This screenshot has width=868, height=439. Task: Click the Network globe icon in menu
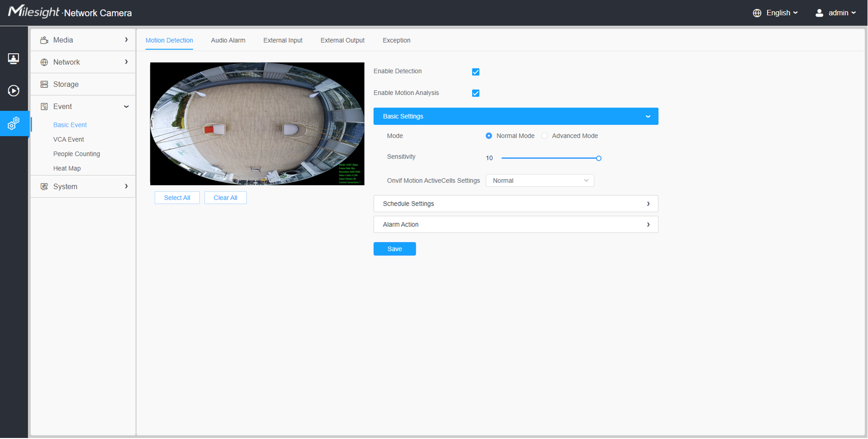pyautogui.click(x=44, y=62)
